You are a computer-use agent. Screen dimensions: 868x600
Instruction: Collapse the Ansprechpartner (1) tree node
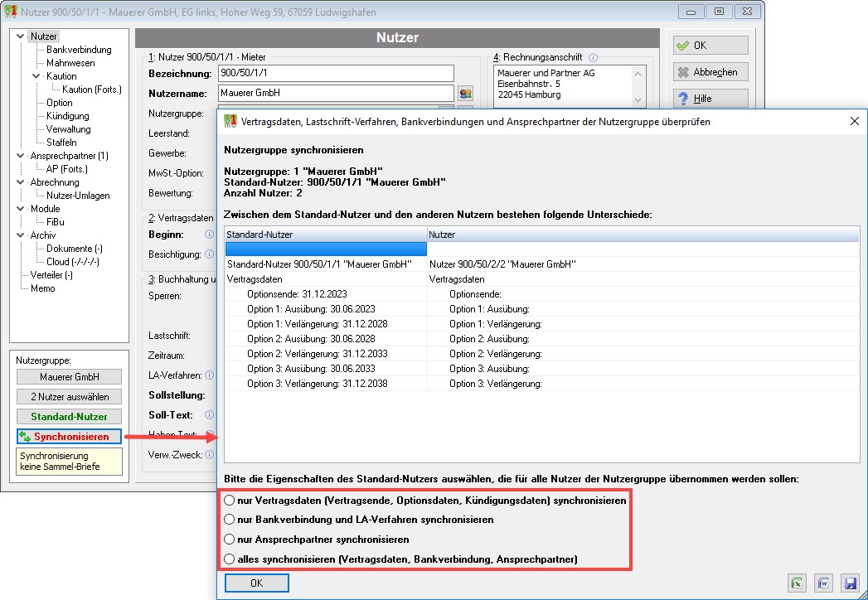[21, 156]
